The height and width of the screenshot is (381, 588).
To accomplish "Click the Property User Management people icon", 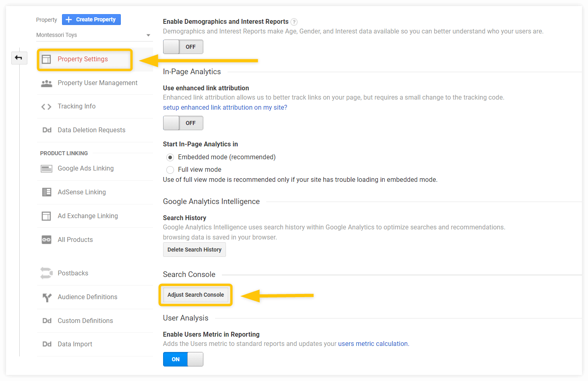I will [x=47, y=83].
